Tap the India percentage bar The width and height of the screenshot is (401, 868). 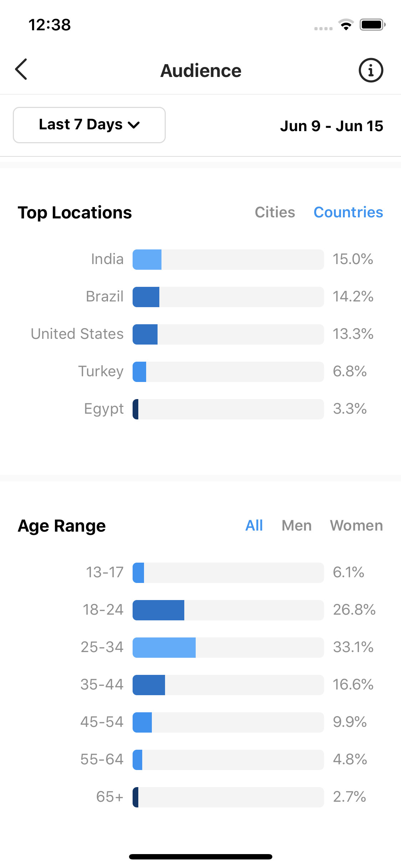tap(228, 259)
